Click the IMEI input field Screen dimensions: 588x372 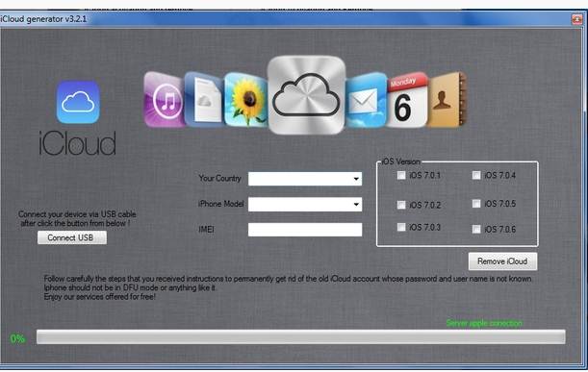click(x=305, y=230)
